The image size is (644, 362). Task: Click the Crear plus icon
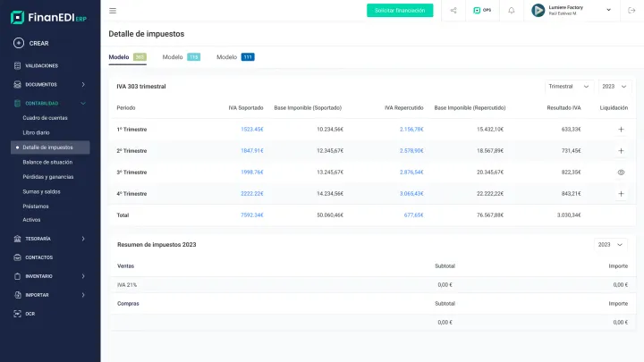[x=19, y=43]
